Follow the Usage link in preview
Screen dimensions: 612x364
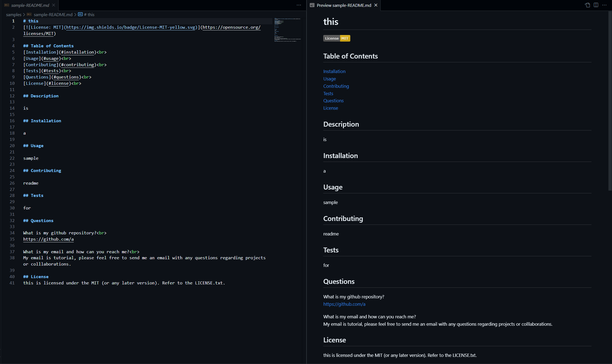[330, 79]
